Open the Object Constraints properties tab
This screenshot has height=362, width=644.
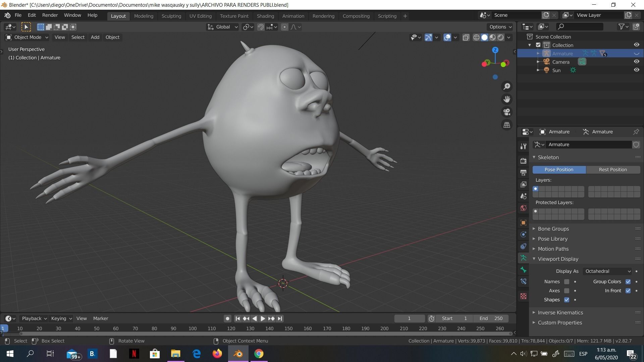[x=523, y=246]
